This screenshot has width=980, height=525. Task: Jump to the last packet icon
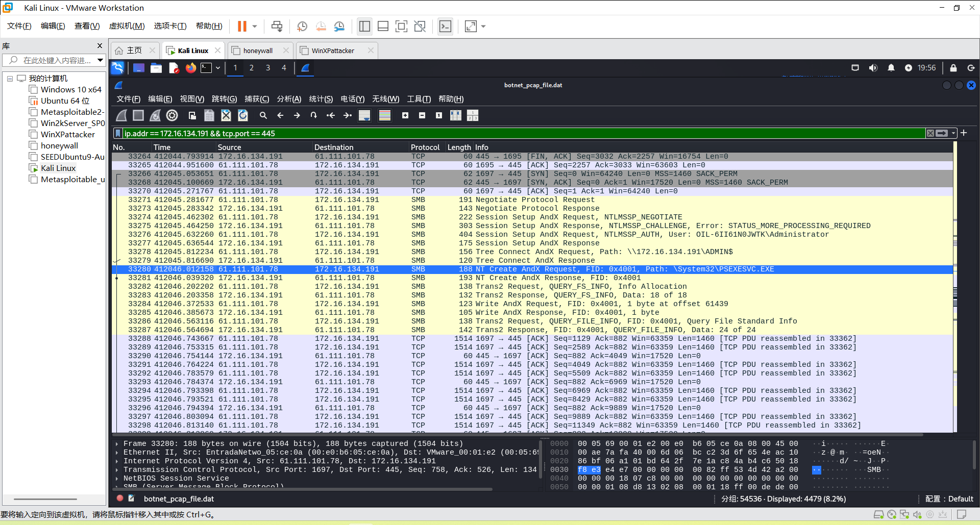(x=348, y=115)
